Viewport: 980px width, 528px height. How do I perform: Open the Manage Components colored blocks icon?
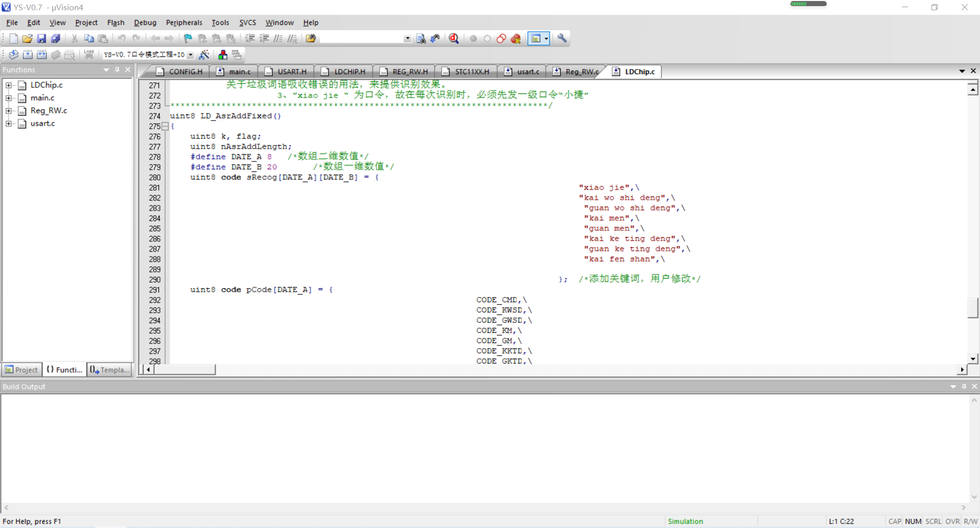point(223,55)
